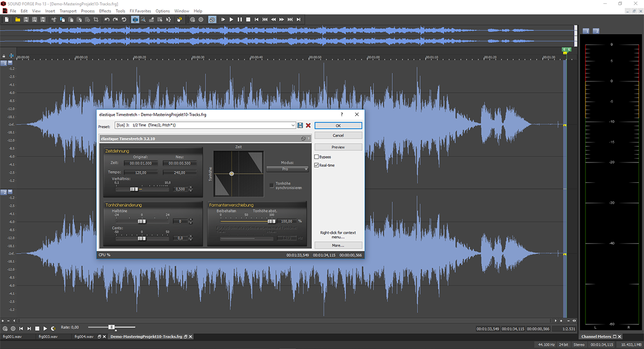Stop playback from the top toolbar
Viewport: 644px width, 349px height.
[x=248, y=19]
